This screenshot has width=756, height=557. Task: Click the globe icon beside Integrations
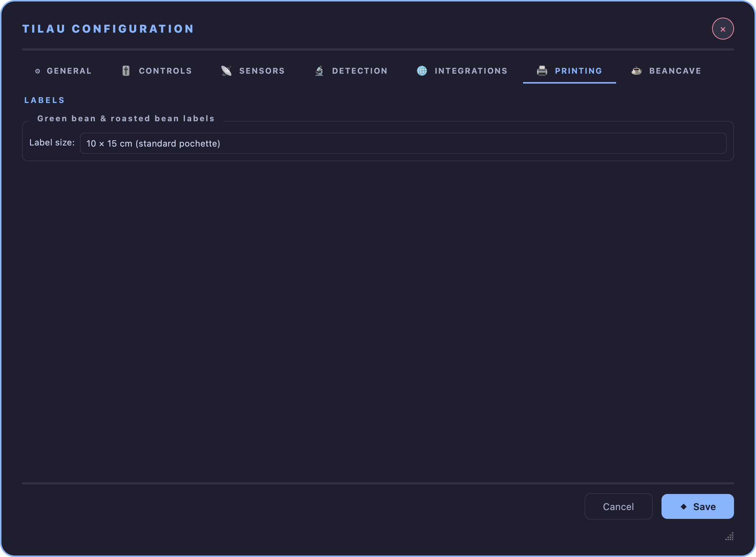pyautogui.click(x=422, y=71)
